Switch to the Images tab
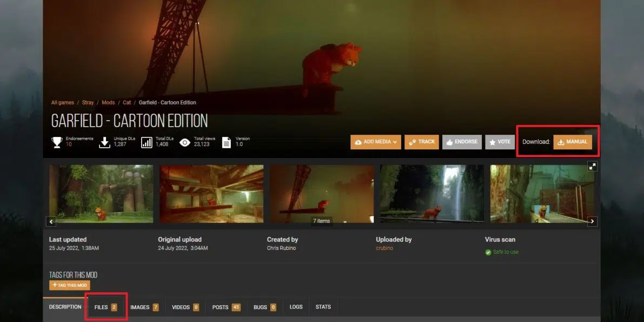 [x=144, y=307]
